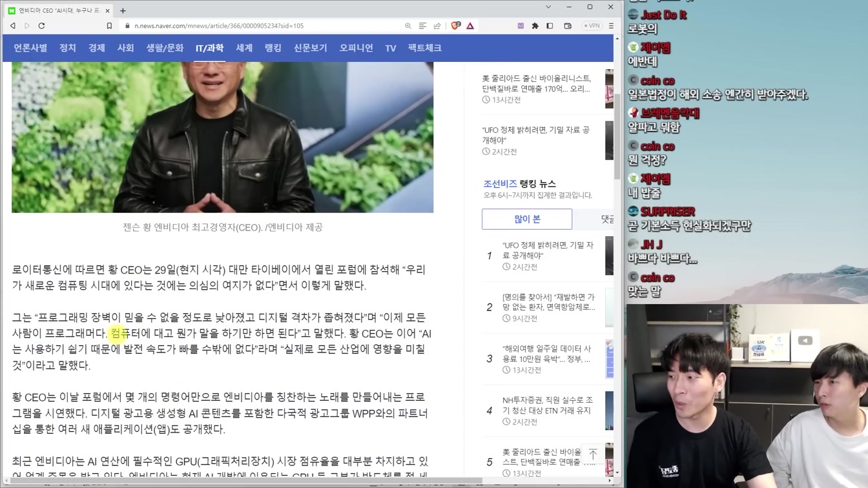Viewport: 868px width, 488px height.
Task: Turn on reader mode icon in address bar
Action: (422, 26)
